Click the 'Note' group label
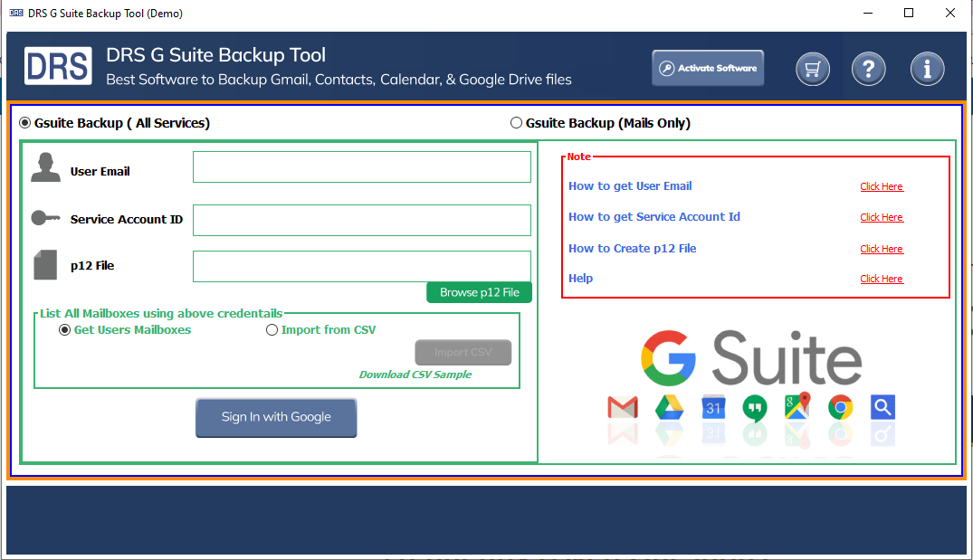The image size is (973, 560). (x=579, y=157)
